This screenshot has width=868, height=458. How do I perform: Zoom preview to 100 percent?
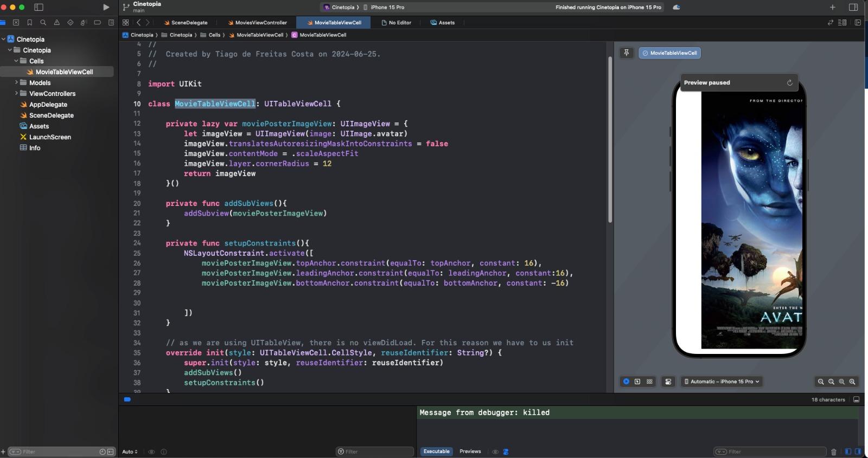pyautogui.click(x=831, y=382)
